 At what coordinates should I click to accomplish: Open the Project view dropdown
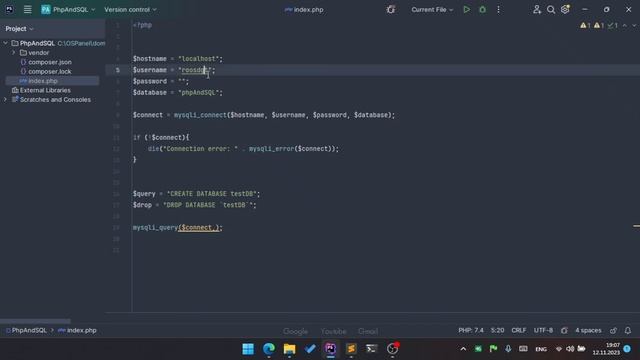(19, 29)
